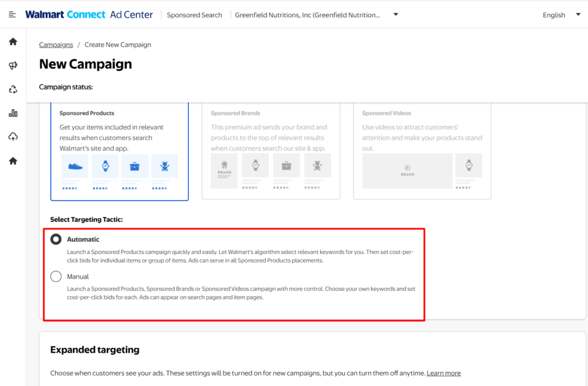This screenshot has width=588, height=386.
Task: Choose the Sponsored Brands card
Action: (x=271, y=151)
